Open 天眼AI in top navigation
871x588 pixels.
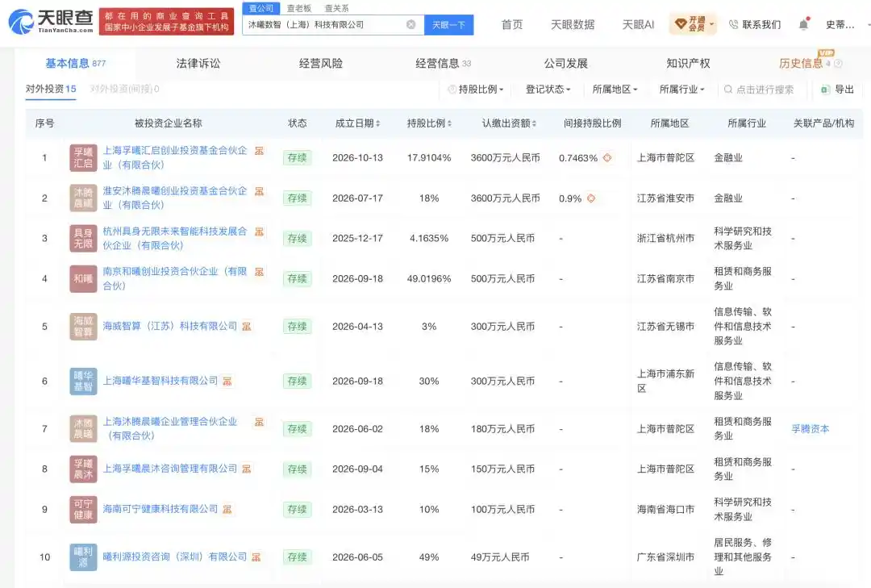pos(638,24)
